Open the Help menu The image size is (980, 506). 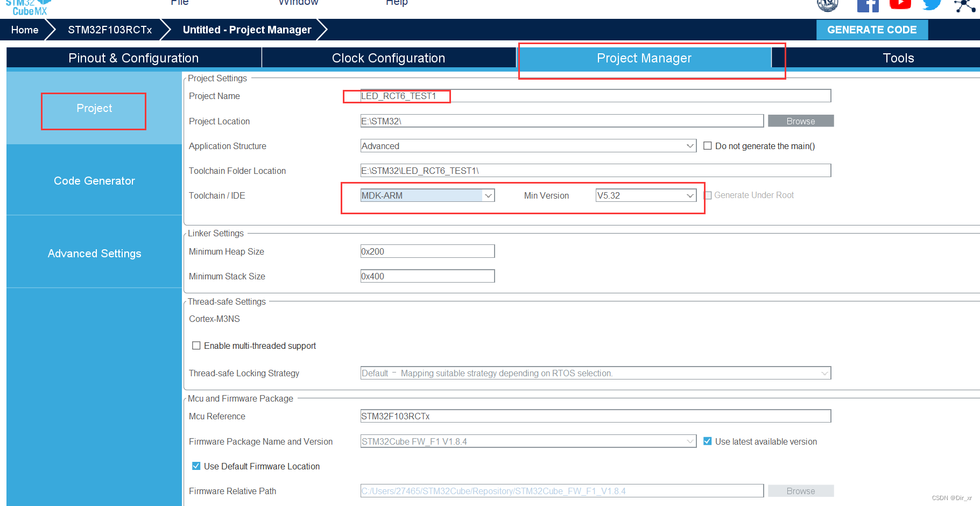coord(397,3)
